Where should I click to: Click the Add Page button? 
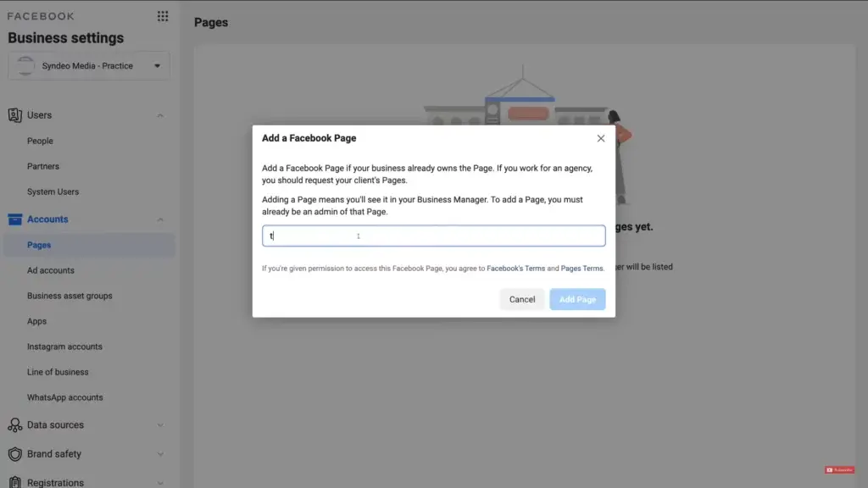point(577,299)
